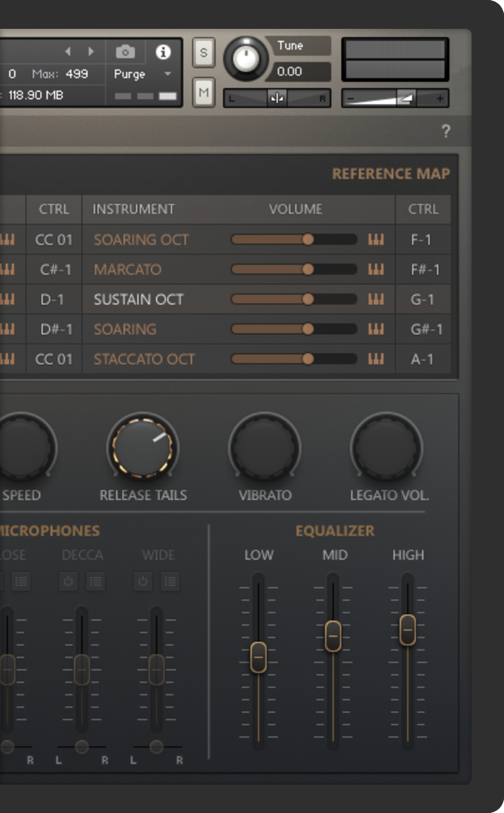The width and height of the screenshot is (504, 813).
Task: Select the SOARING instrument
Action: point(125,329)
